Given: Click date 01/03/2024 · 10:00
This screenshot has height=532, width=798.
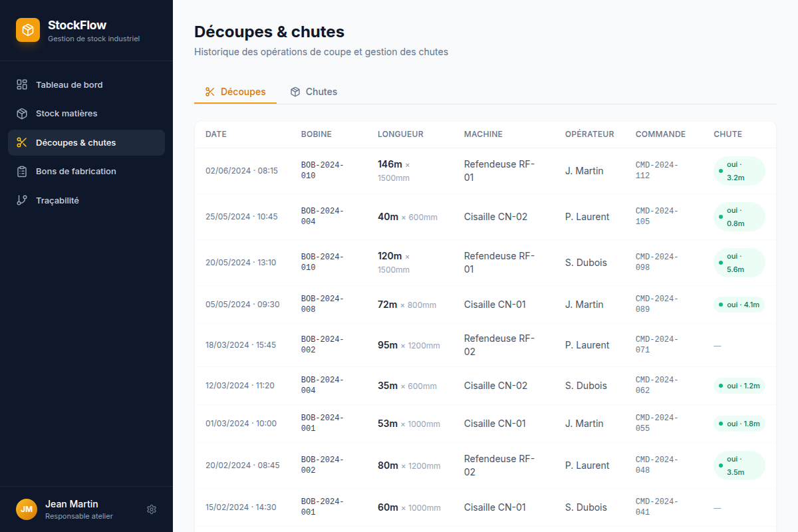Looking at the screenshot, I should tap(241, 424).
